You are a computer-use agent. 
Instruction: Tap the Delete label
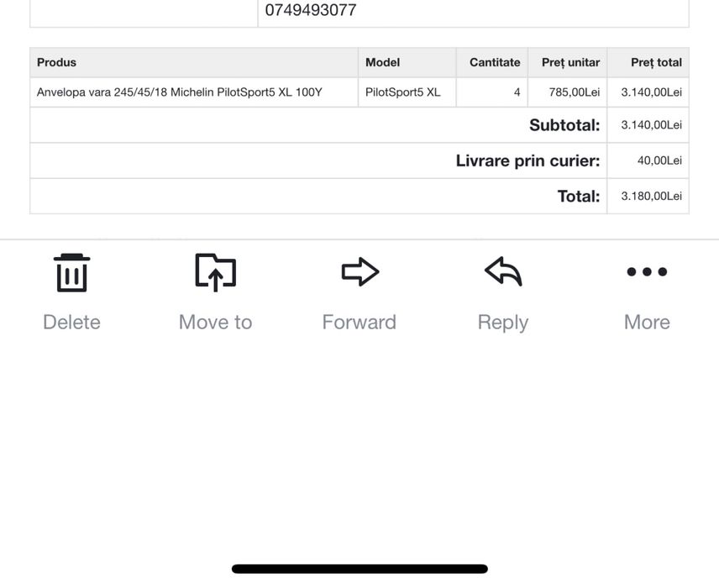(x=71, y=322)
